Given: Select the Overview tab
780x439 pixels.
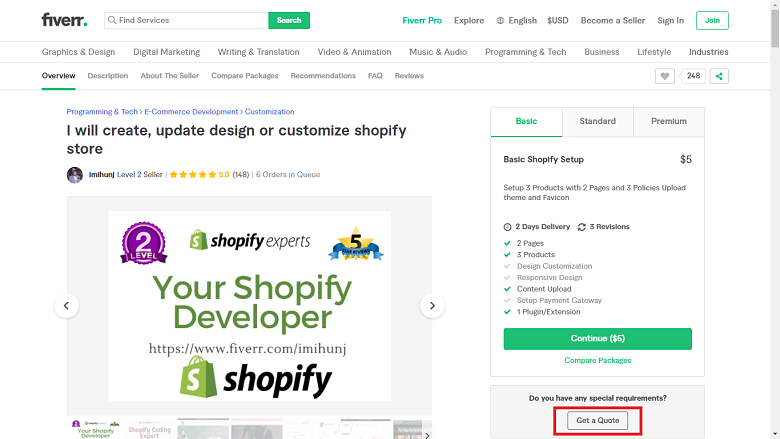Looking at the screenshot, I should [x=59, y=76].
